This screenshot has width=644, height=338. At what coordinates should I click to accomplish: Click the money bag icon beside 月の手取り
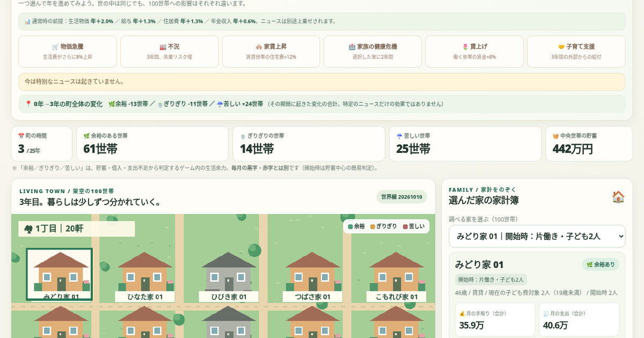click(462, 313)
